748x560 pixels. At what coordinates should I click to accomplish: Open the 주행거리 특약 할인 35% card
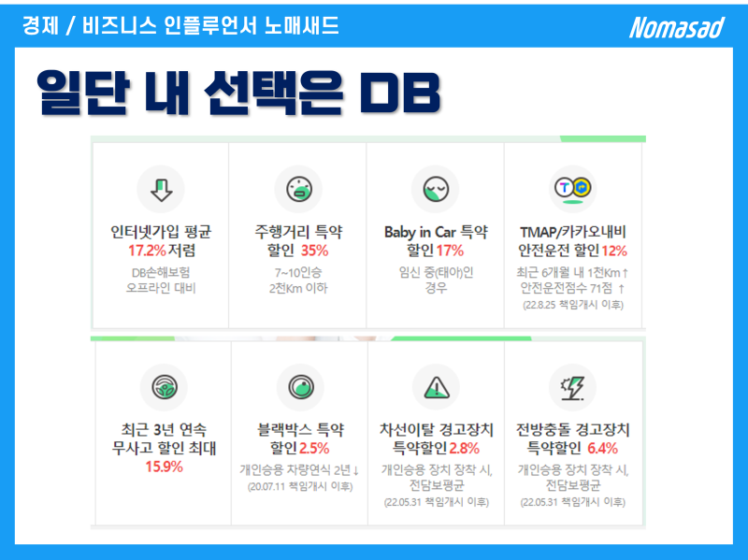point(298,236)
